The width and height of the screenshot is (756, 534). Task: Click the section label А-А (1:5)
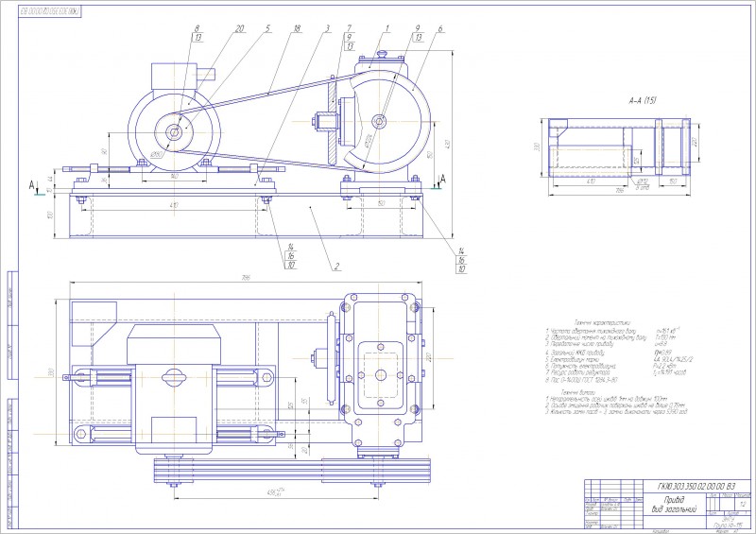click(x=643, y=101)
